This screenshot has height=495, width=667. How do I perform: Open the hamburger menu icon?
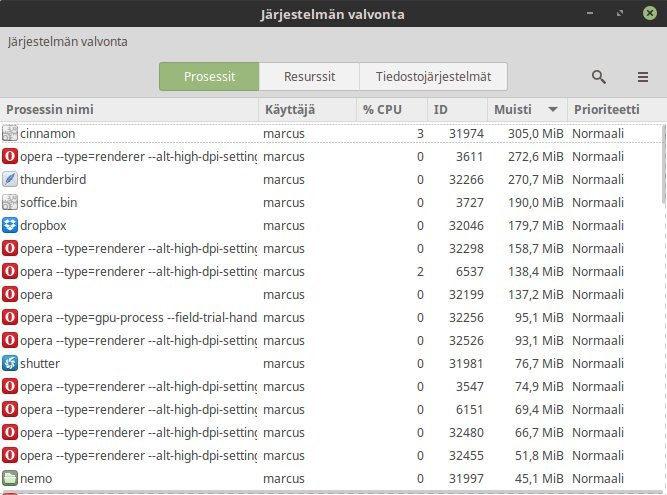tap(643, 77)
